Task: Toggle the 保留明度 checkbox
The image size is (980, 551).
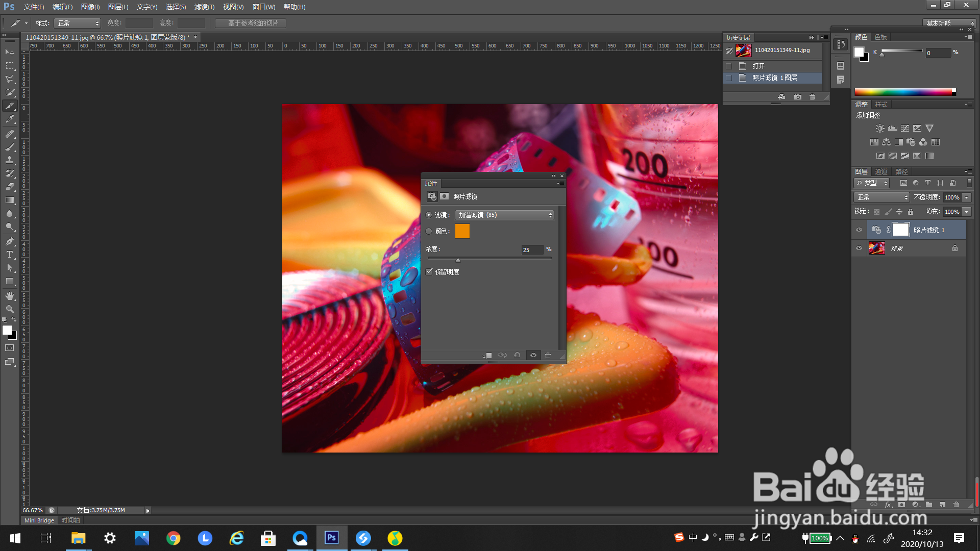Action: pyautogui.click(x=429, y=272)
